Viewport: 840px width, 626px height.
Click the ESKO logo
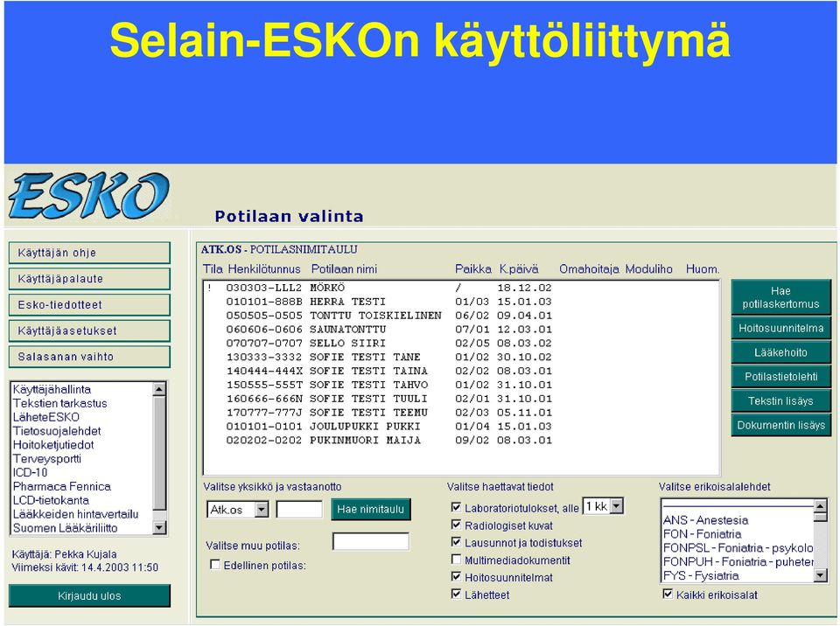pyautogui.click(x=89, y=196)
